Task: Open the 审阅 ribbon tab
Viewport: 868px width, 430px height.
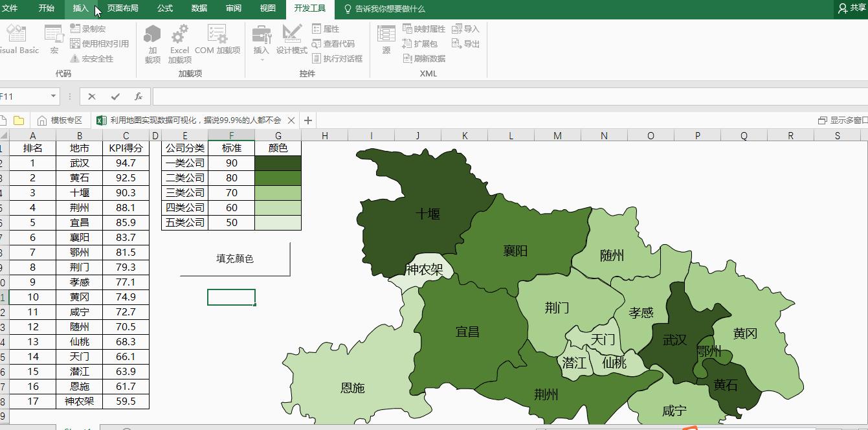Action: point(233,8)
